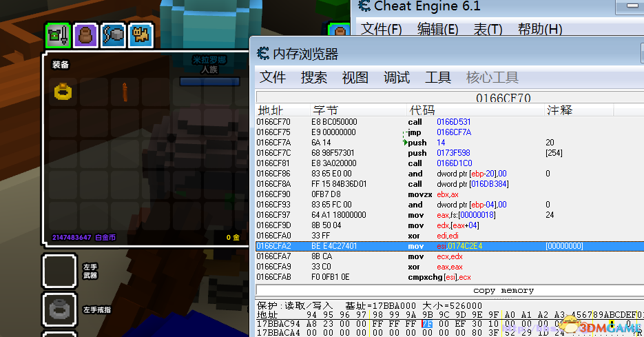This screenshot has height=337, width=644.
Task: Open Memory Viewer 视图 menu
Action: (x=355, y=77)
